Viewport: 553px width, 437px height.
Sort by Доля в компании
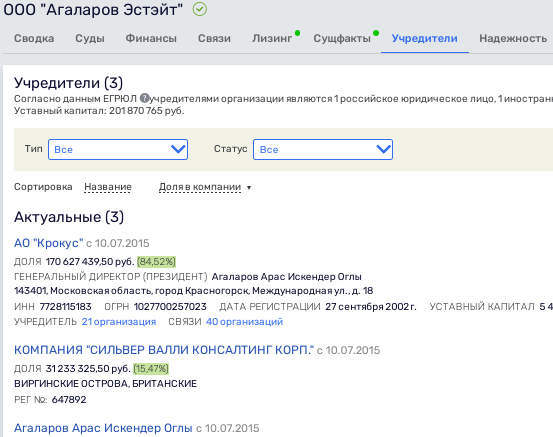tap(200, 187)
